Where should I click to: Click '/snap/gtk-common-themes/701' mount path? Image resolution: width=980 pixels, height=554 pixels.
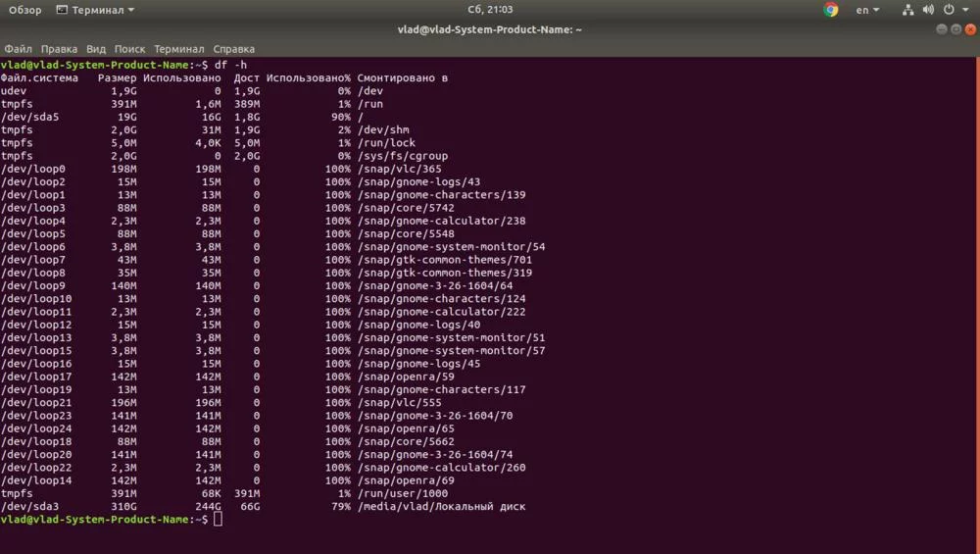(x=444, y=260)
